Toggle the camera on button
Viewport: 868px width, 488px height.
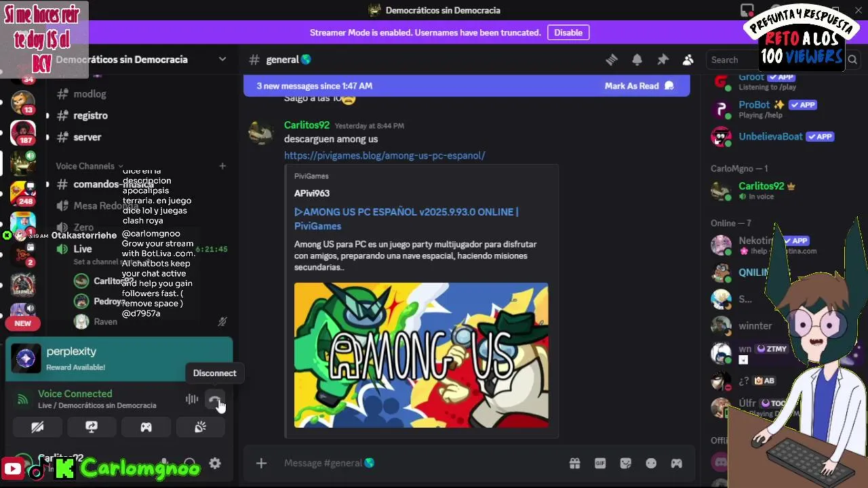(37, 427)
